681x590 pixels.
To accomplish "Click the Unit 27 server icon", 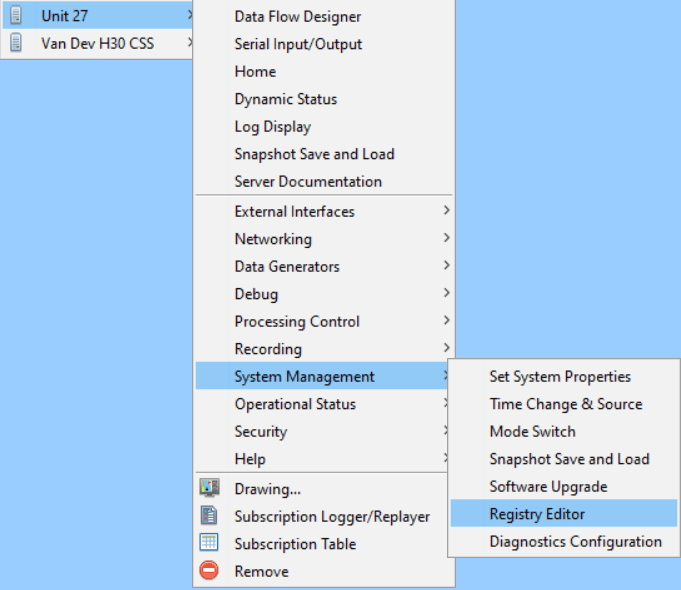I will coord(16,16).
